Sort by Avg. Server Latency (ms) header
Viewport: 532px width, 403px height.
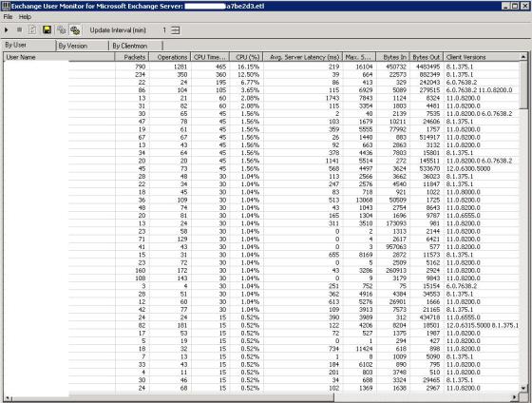(x=303, y=57)
